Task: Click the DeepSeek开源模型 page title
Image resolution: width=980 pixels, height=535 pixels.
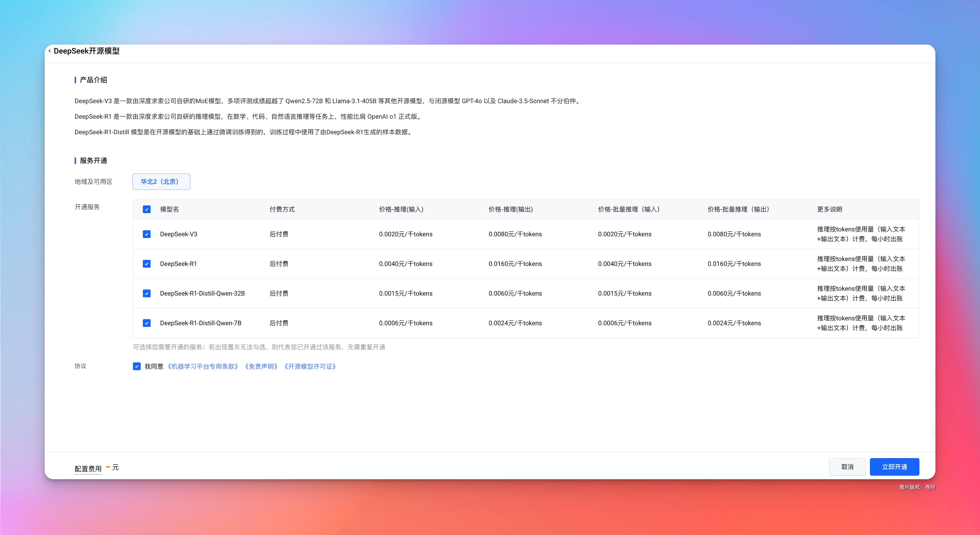Action: coord(86,51)
